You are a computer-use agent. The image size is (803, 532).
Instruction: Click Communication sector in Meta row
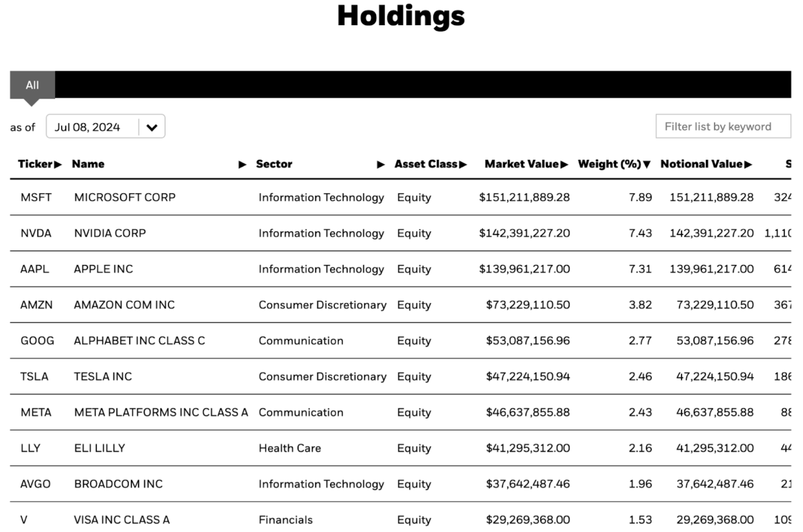point(301,413)
